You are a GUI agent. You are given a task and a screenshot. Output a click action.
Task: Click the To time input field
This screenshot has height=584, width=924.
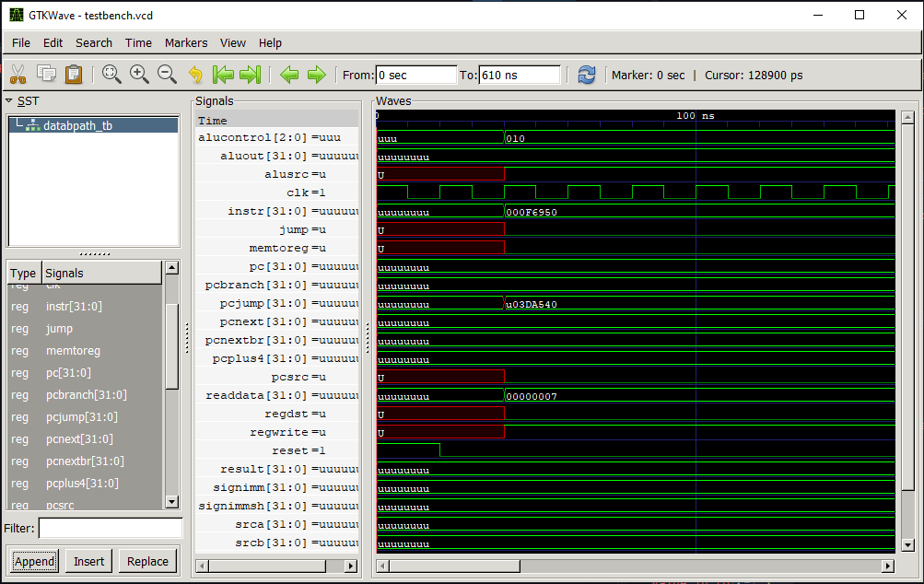click(520, 75)
